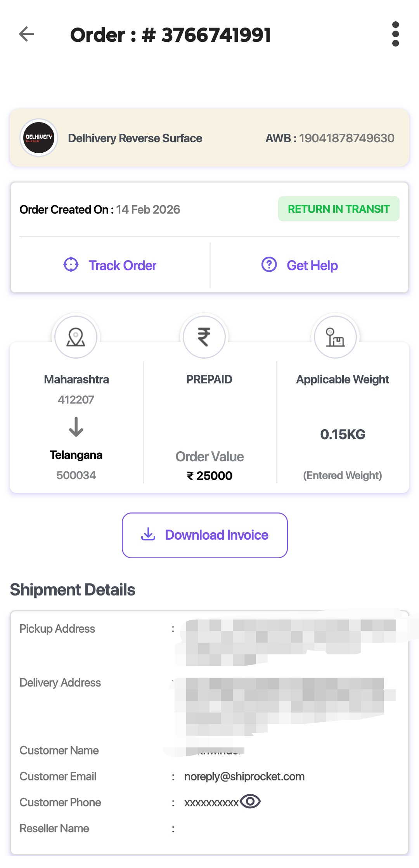Viewport: 419px width, 868px height.
Task: Select the AWB tracking number
Action: 346,138
